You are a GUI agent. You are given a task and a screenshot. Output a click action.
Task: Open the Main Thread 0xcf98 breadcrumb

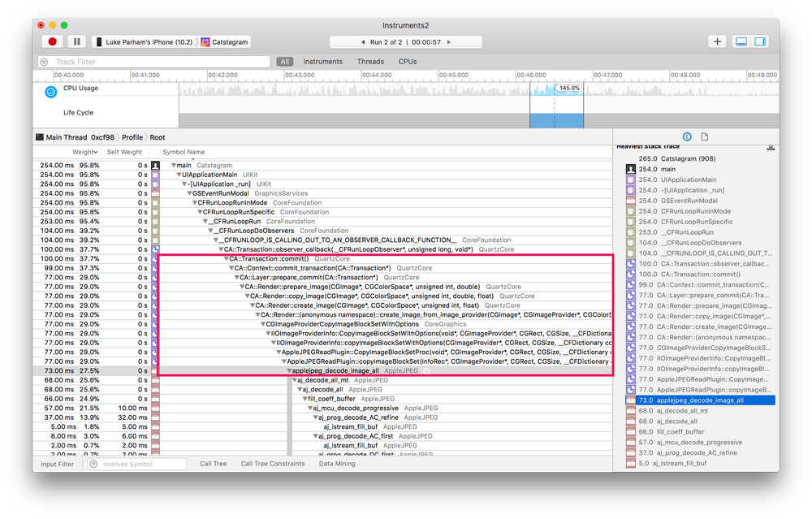tap(75, 137)
